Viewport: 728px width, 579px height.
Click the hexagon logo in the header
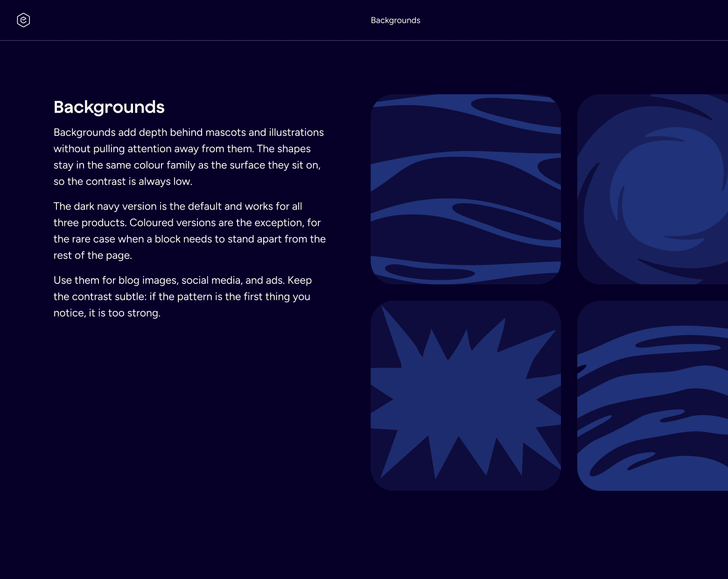pyautogui.click(x=23, y=20)
